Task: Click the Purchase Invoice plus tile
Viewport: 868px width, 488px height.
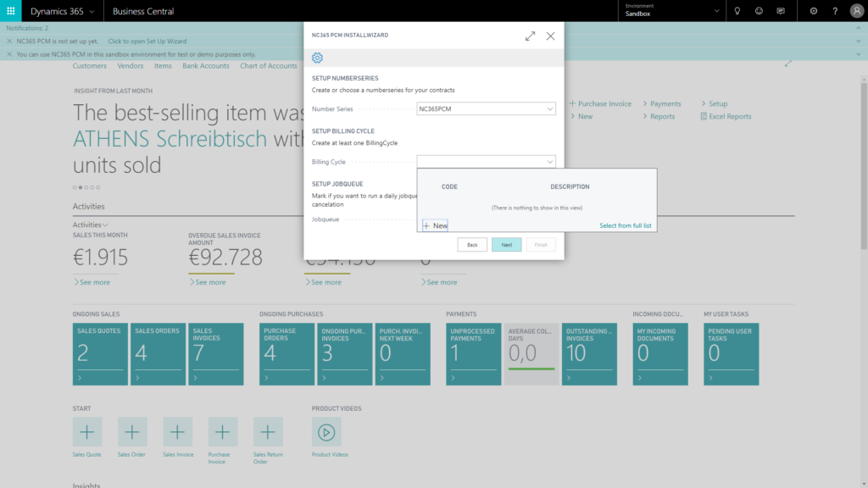Action: pos(223,431)
